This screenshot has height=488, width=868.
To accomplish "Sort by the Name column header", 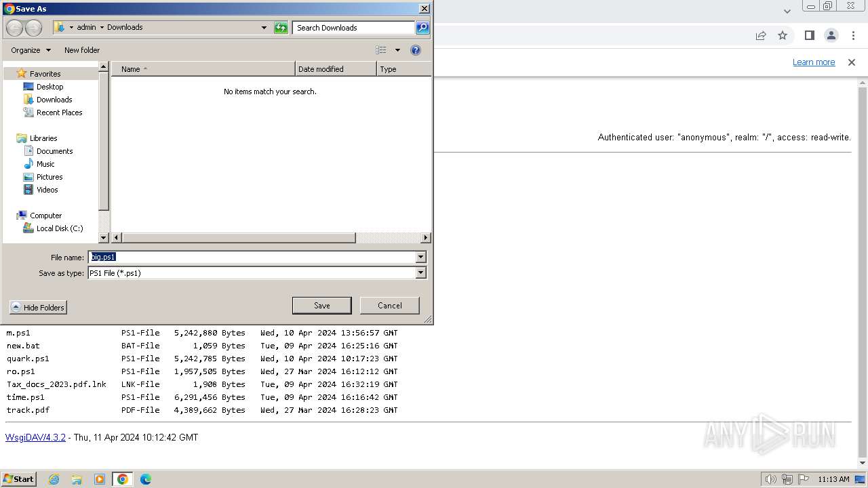I will click(x=203, y=69).
